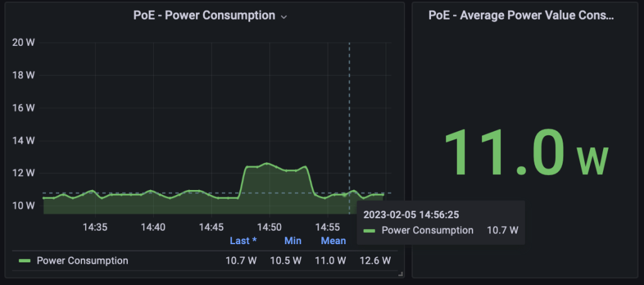The height and width of the screenshot is (285, 644).
Task: Click the panel resize handle at bottom-right corner
Action: pyautogui.click(x=400, y=274)
